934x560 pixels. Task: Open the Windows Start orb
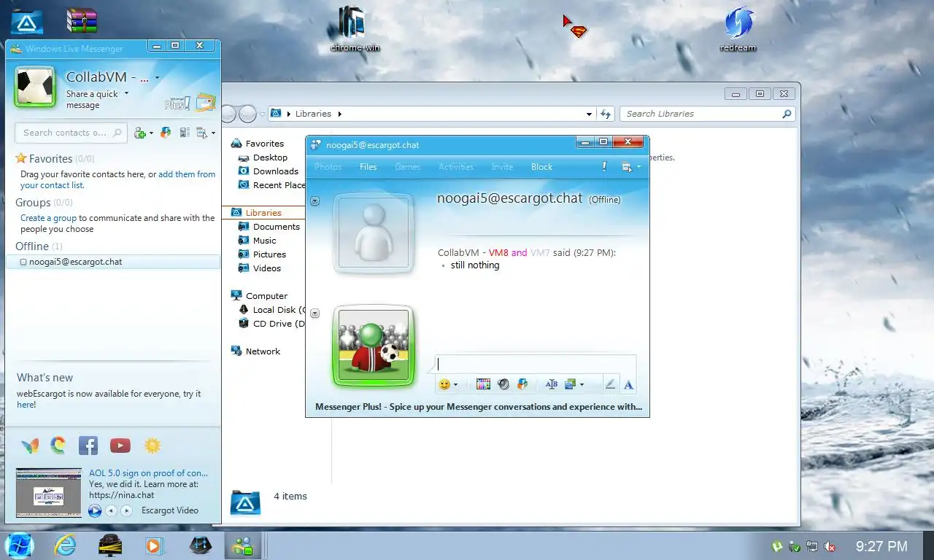(19, 545)
